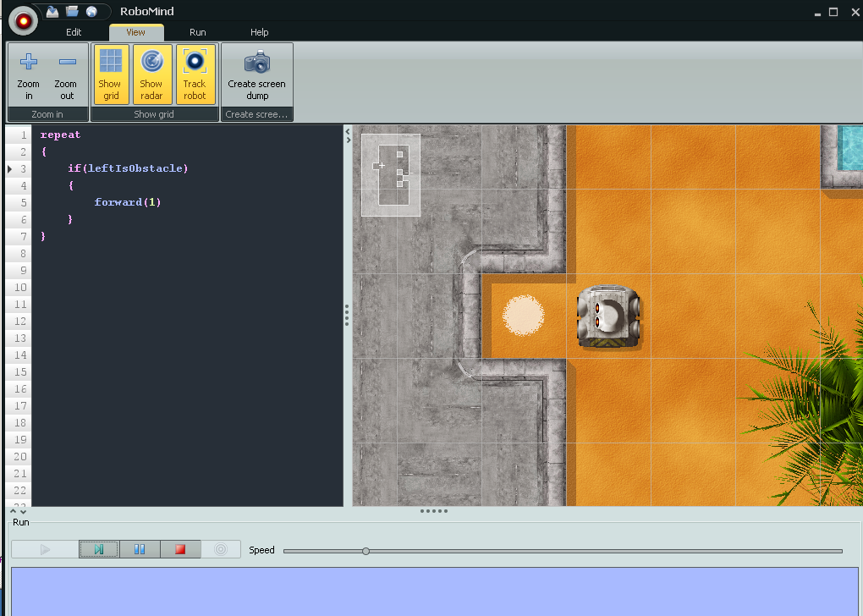Collapse the Run panel with down arrow
This screenshot has height=616, width=863.
(23, 512)
